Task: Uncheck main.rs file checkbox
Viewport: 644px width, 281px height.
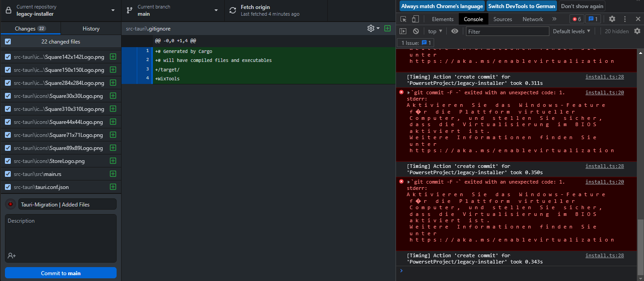Action: coord(8,174)
